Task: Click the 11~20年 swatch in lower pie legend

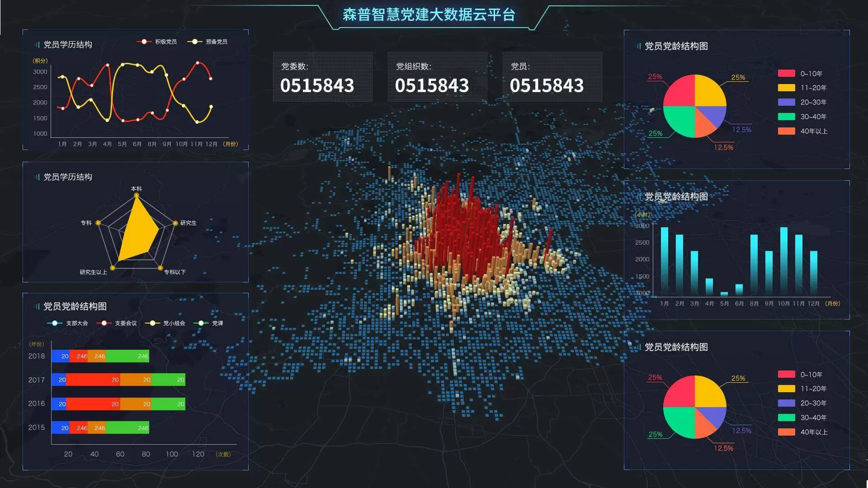Action: [786, 389]
